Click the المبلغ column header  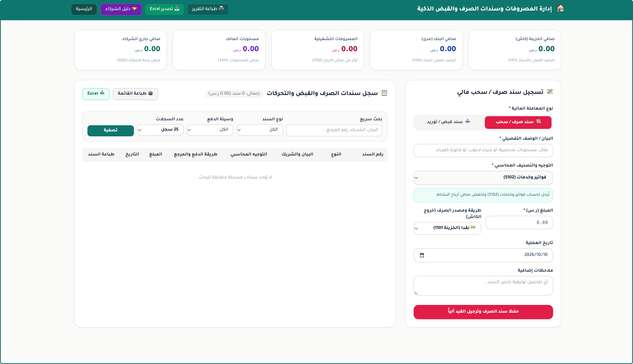(x=156, y=154)
